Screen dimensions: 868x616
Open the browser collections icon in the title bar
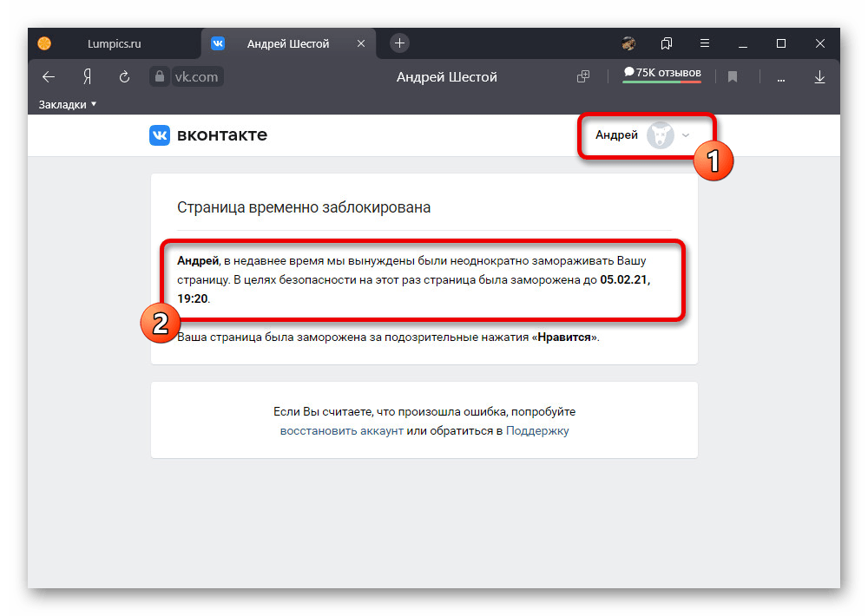coord(667,43)
